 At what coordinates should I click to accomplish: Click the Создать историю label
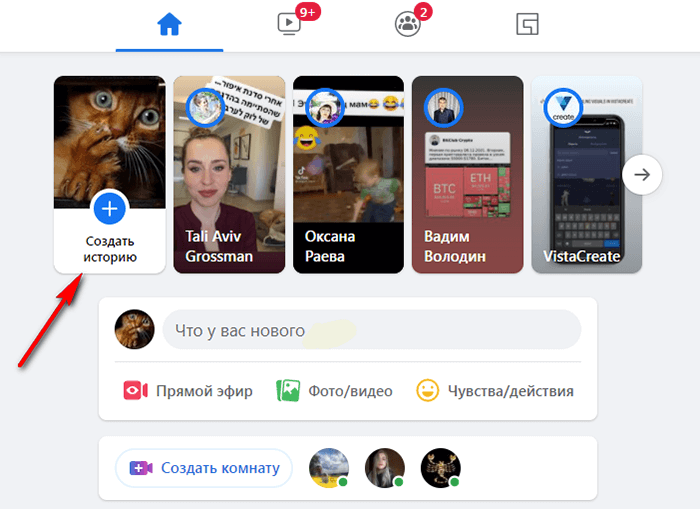coord(110,249)
